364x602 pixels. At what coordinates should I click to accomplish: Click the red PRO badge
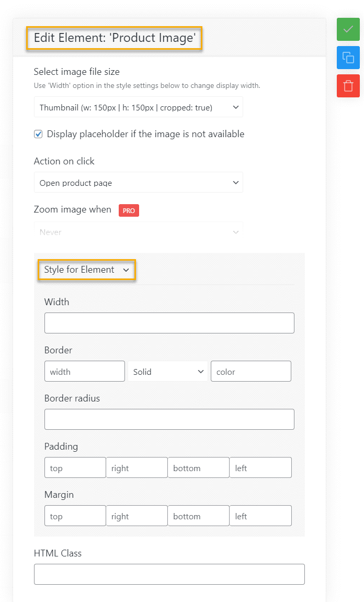[x=129, y=210]
